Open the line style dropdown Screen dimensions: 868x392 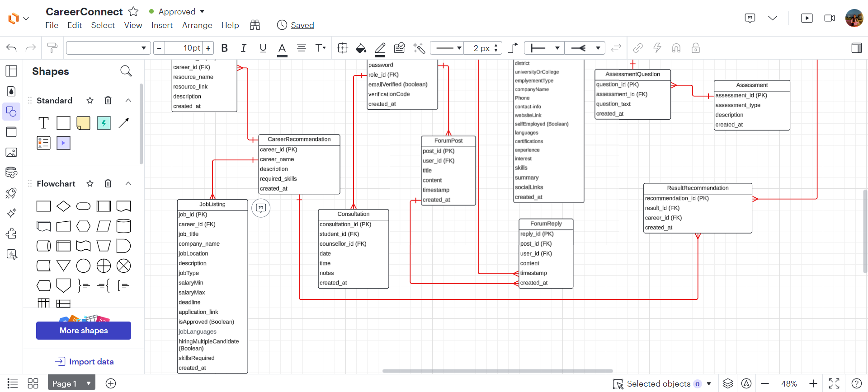pyautogui.click(x=447, y=48)
